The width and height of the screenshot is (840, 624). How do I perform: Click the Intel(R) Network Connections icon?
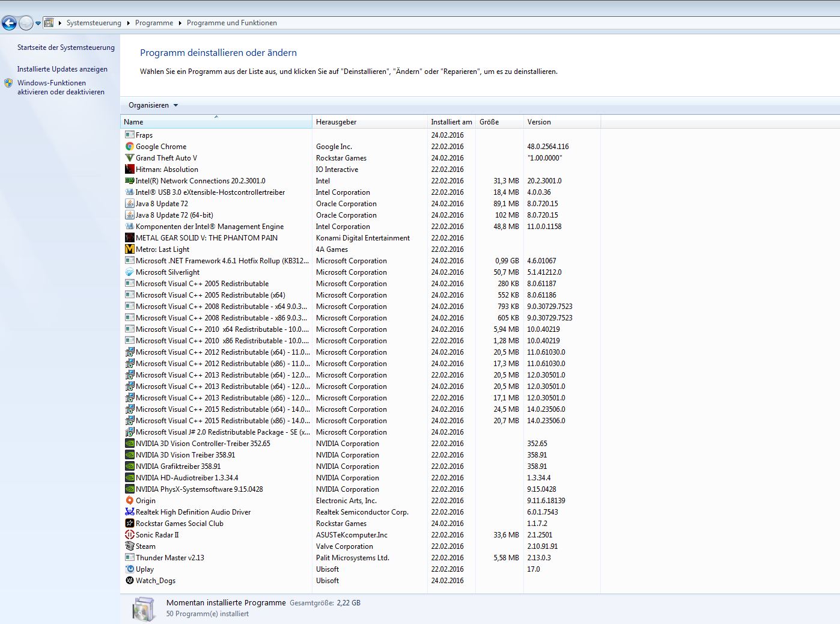coord(129,180)
